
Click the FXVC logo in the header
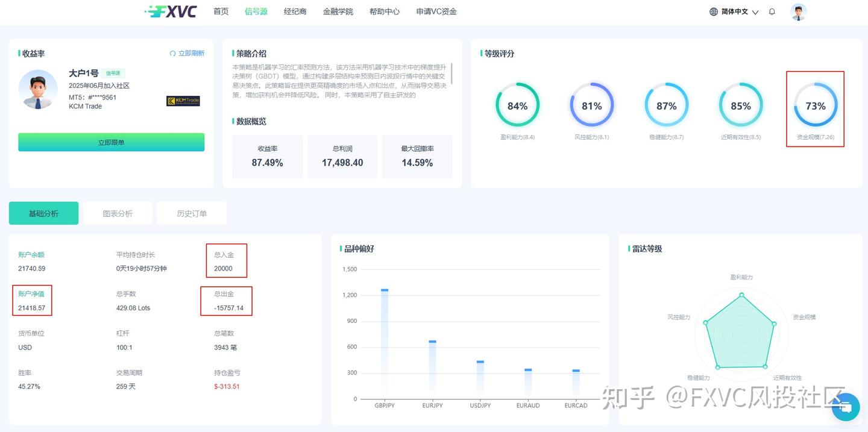coord(171,11)
